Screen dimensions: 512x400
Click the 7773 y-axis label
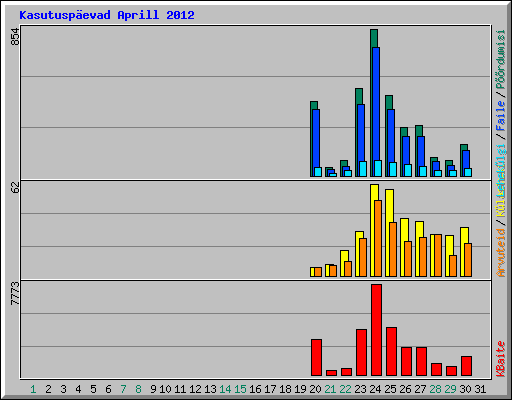[x=15, y=294]
